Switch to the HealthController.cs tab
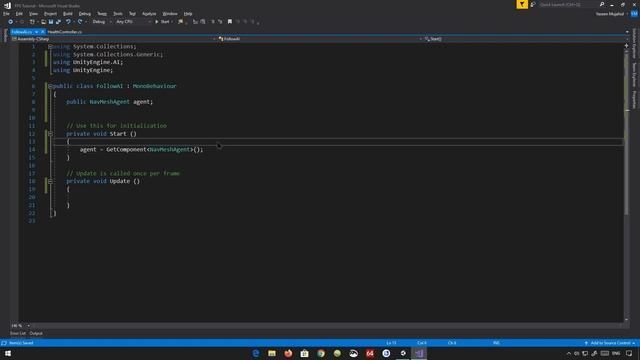The image size is (640, 360). coord(64,32)
